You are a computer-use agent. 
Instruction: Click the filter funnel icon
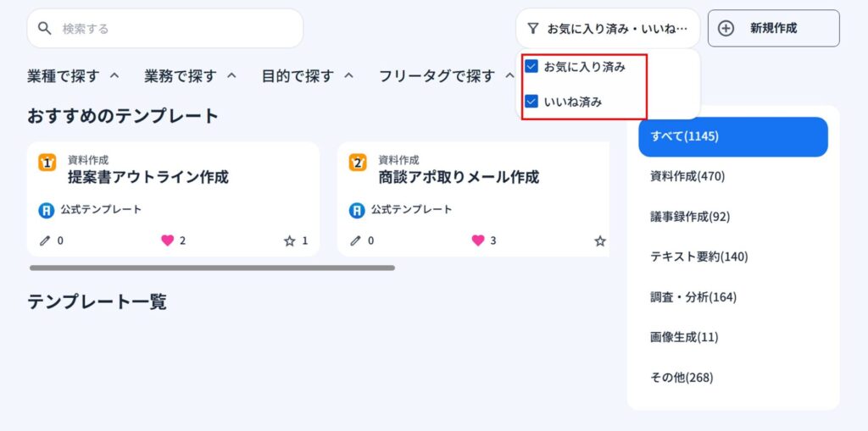point(532,29)
